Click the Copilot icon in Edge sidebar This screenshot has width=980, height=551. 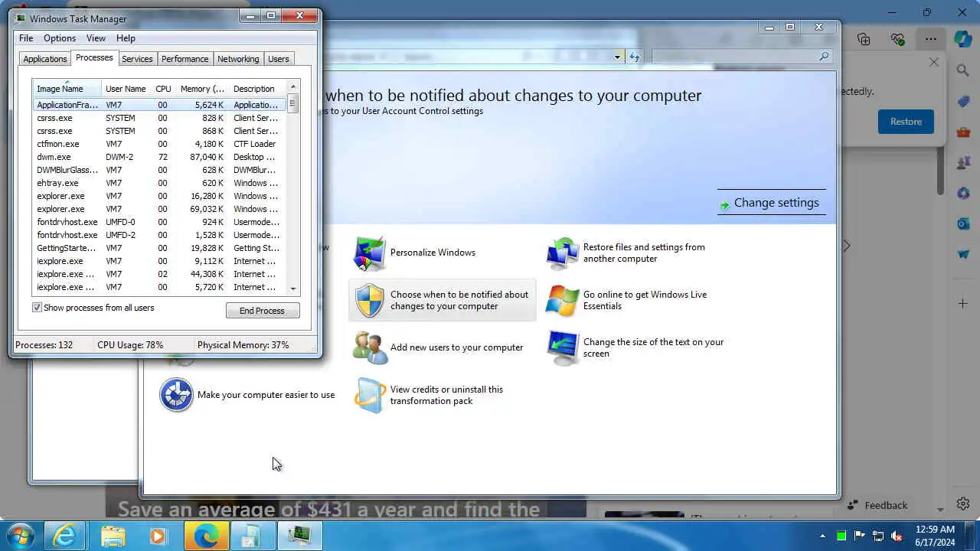[x=962, y=38]
